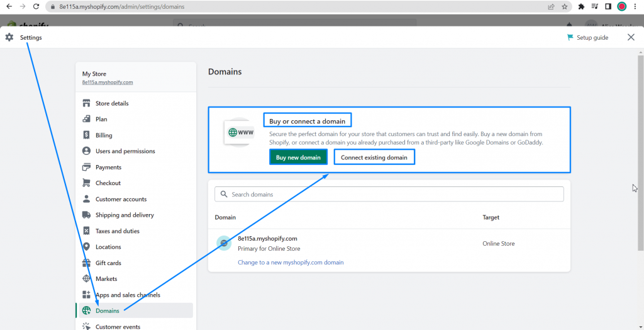
Task: Click the Billing dollar icon
Action: click(x=86, y=135)
